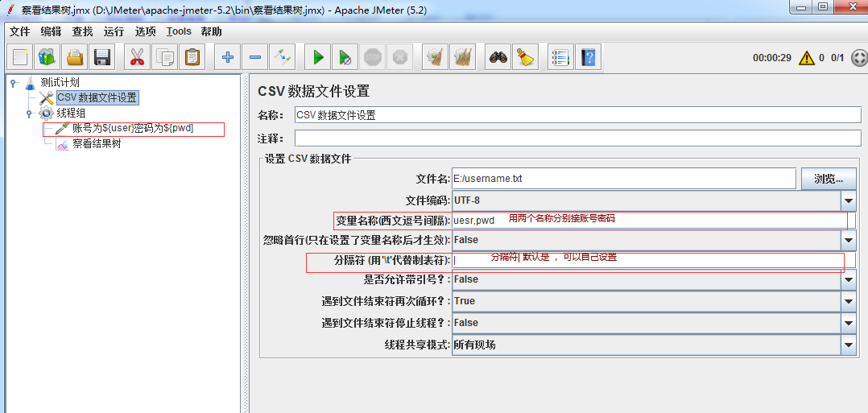Open the 运行 menu

pyautogui.click(x=114, y=31)
